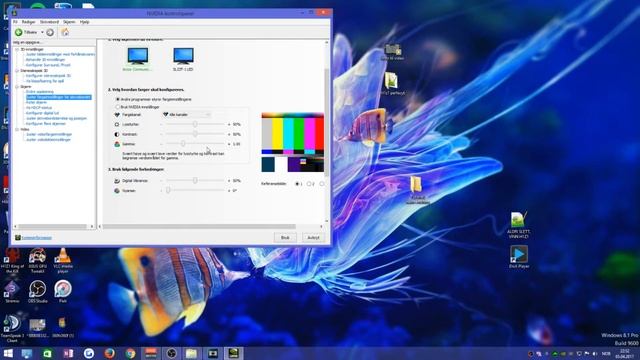Image resolution: width=640 pixels, height=360 pixels.
Task: Launch OBS Studio from the desktop
Action: (38, 291)
